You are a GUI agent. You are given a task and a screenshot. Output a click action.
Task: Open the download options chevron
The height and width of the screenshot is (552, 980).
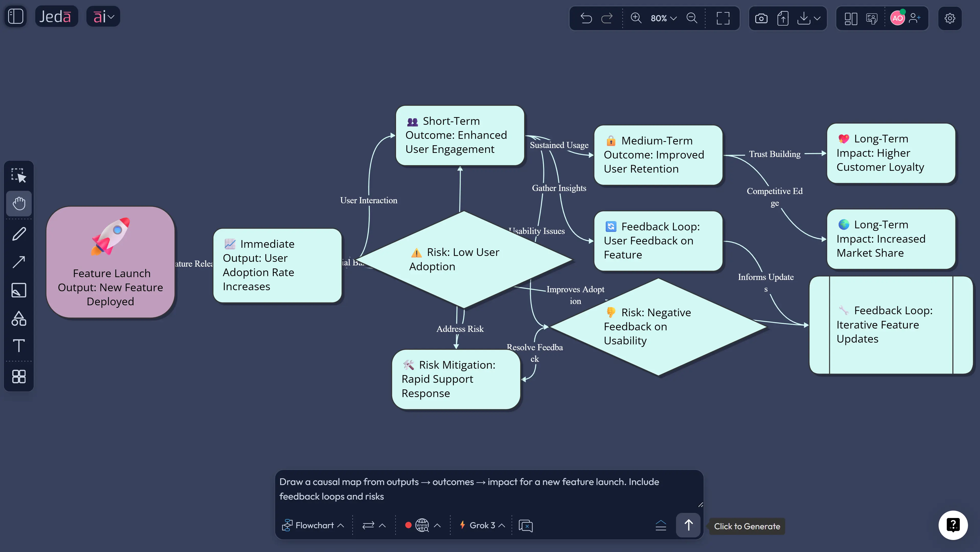click(x=817, y=18)
